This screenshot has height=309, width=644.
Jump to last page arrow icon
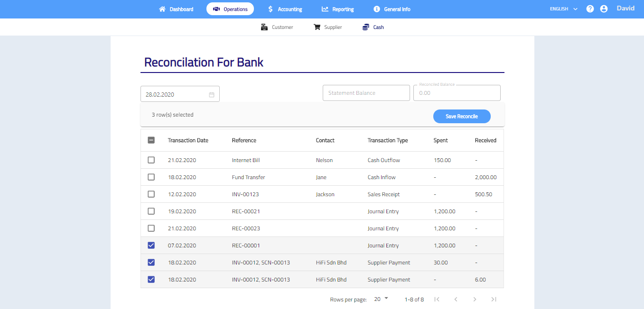[494, 300]
